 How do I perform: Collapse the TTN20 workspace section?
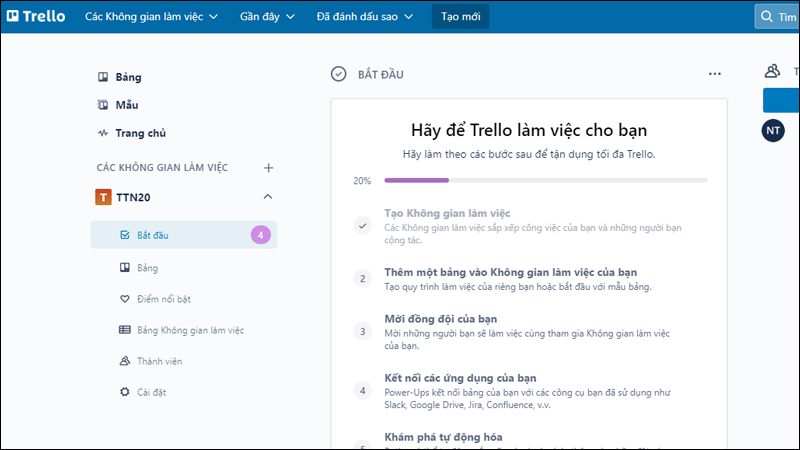pyautogui.click(x=268, y=197)
